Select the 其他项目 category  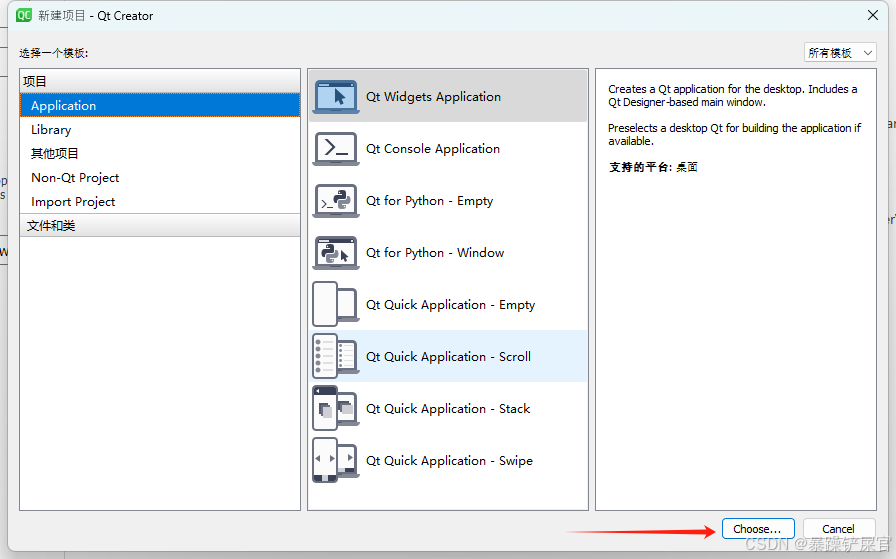[160, 154]
